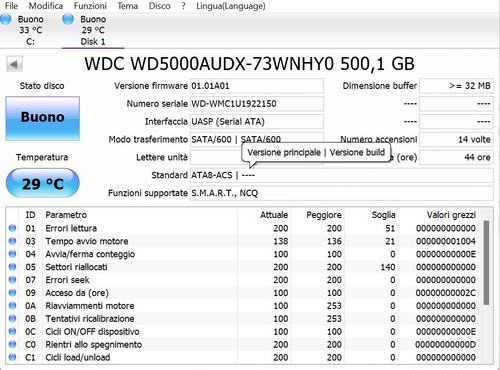Select the Settori riallocati parameter

pos(76,267)
